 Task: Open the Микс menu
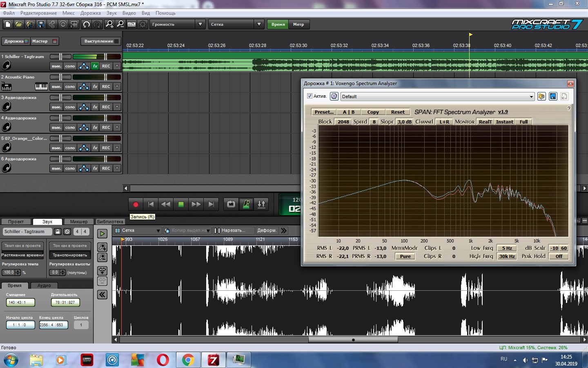(x=69, y=13)
